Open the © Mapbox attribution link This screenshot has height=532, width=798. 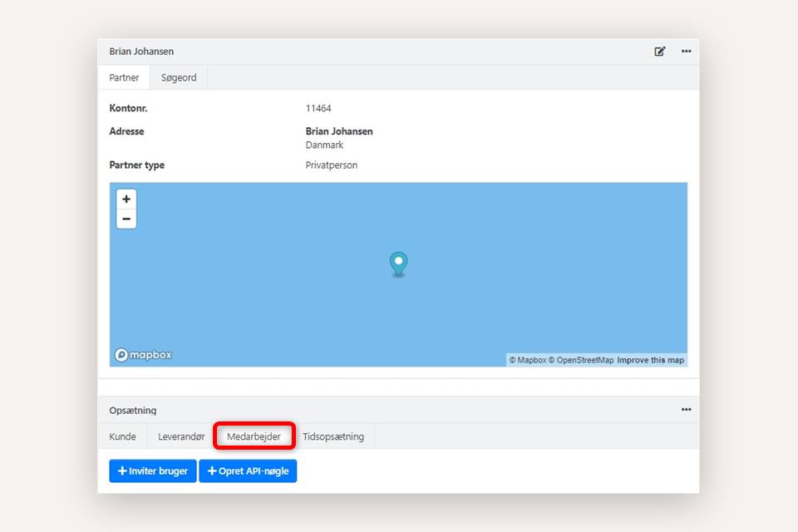click(527, 360)
